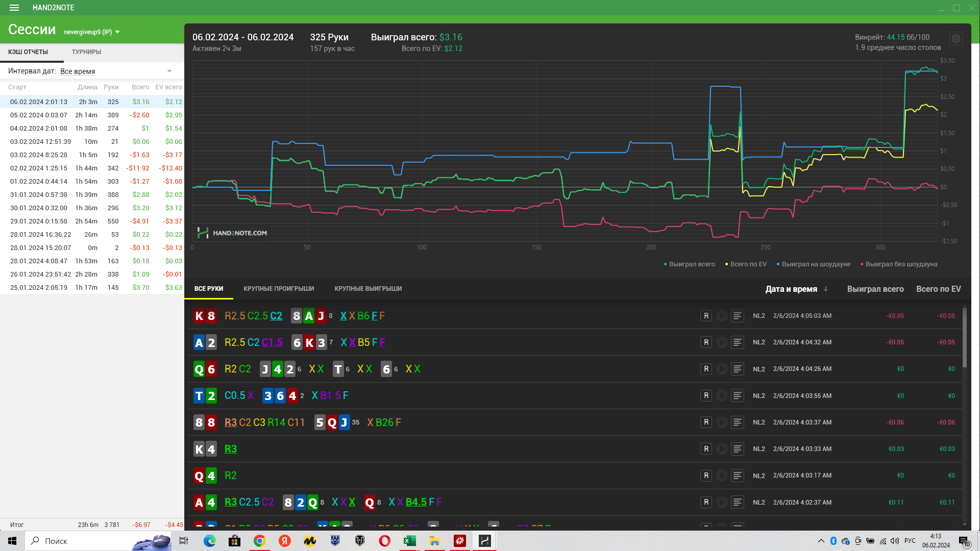This screenshot has height=551, width=980.
Task: Toggle sort arrow next to Дата и время
Action: 826,289
